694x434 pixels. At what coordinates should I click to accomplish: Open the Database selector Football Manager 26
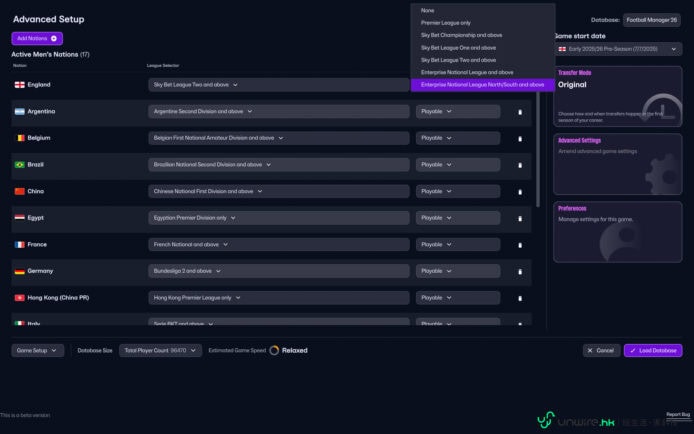652,20
